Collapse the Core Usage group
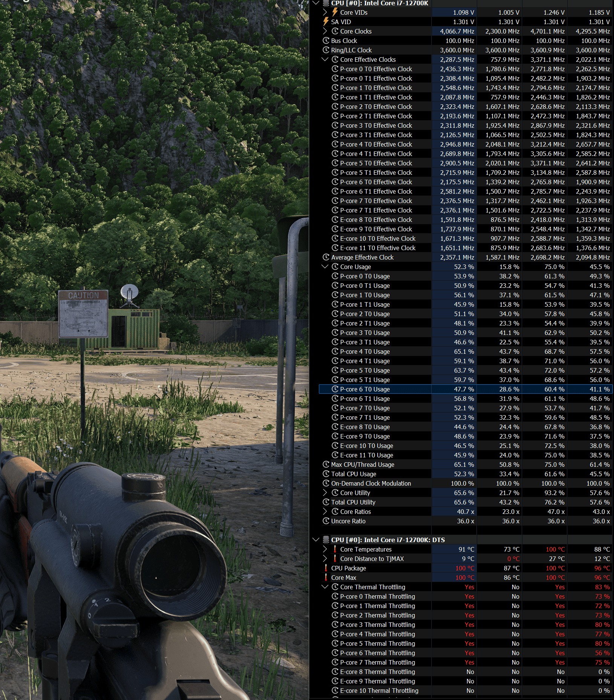Screen dimensions: 614x700 [x=325, y=267]
